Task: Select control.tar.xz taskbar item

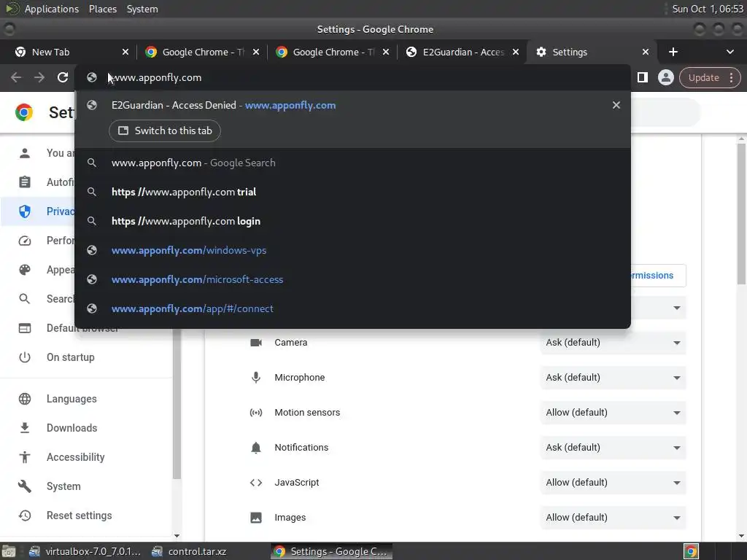Action: tap(189, 551)
